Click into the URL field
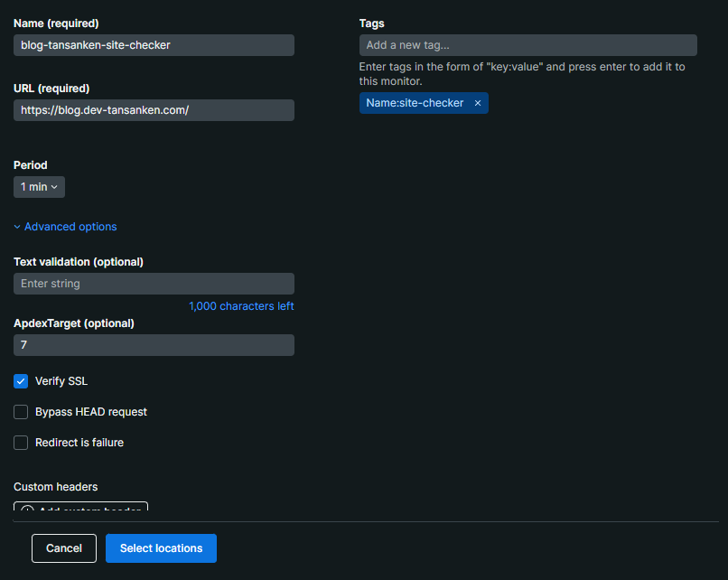The image size is (728, 580). click(154, 110)
